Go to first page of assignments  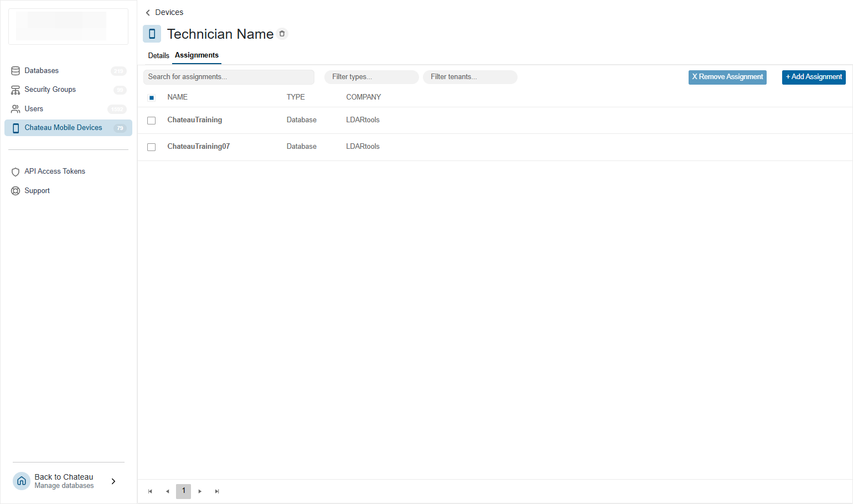[x=150, y=491]
